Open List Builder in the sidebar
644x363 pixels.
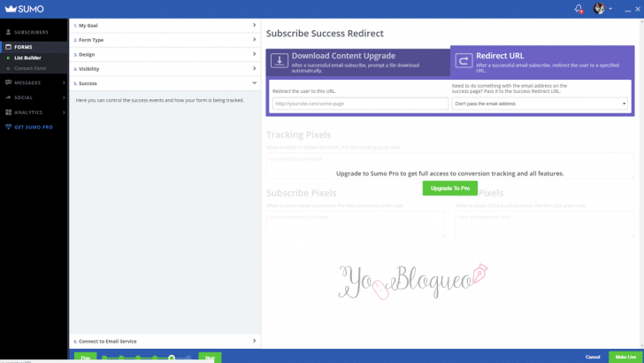(27, 58)
